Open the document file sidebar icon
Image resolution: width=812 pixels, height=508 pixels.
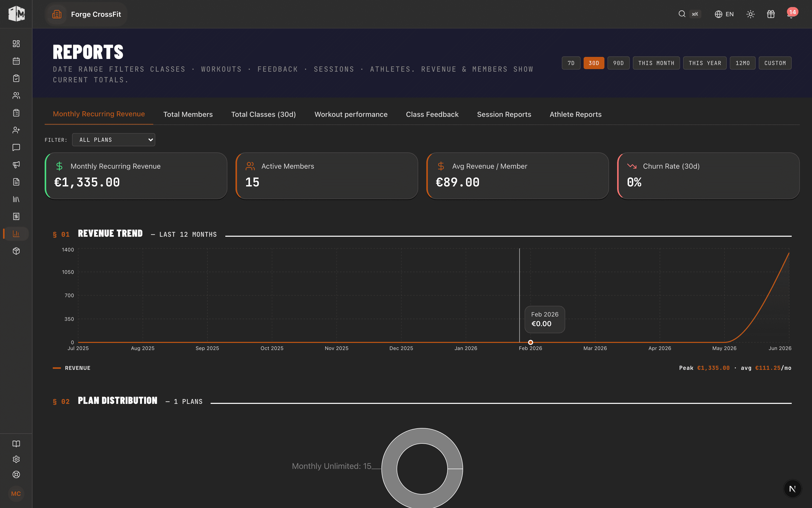[x=16, y=182]
